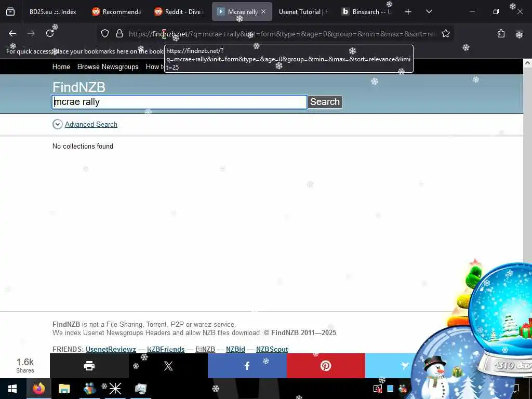Open the BiNZB link
This screenshot has height=399, width=532.
(205, 349)
